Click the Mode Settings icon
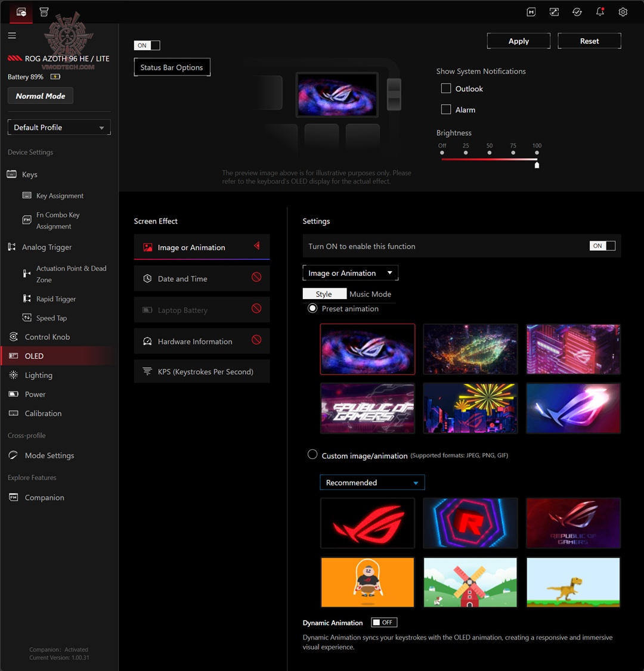The image size is (644, 671). [13, 455]
